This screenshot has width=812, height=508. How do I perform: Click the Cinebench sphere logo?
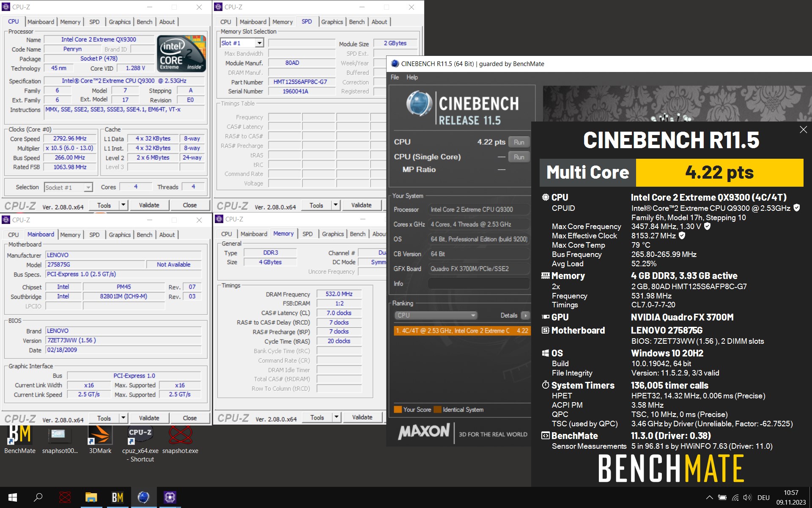pyautogui.click(x=419, y=104)
